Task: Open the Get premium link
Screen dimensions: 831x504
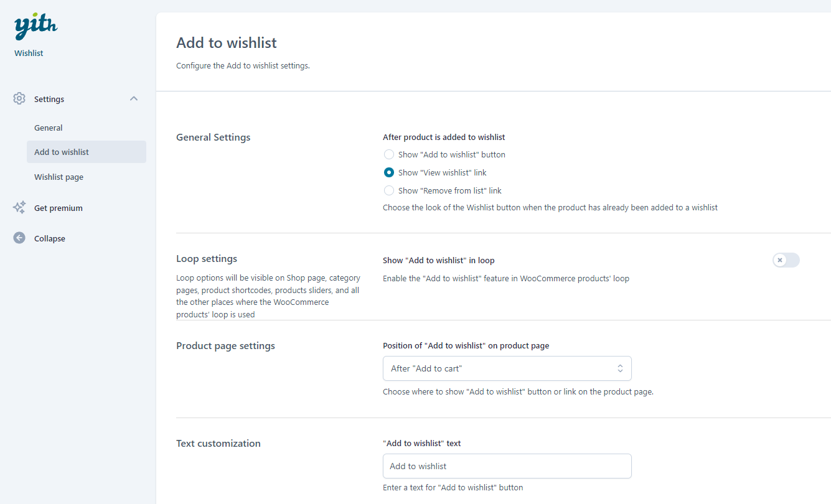Action: pyautogui.click(x=59, y=208)
